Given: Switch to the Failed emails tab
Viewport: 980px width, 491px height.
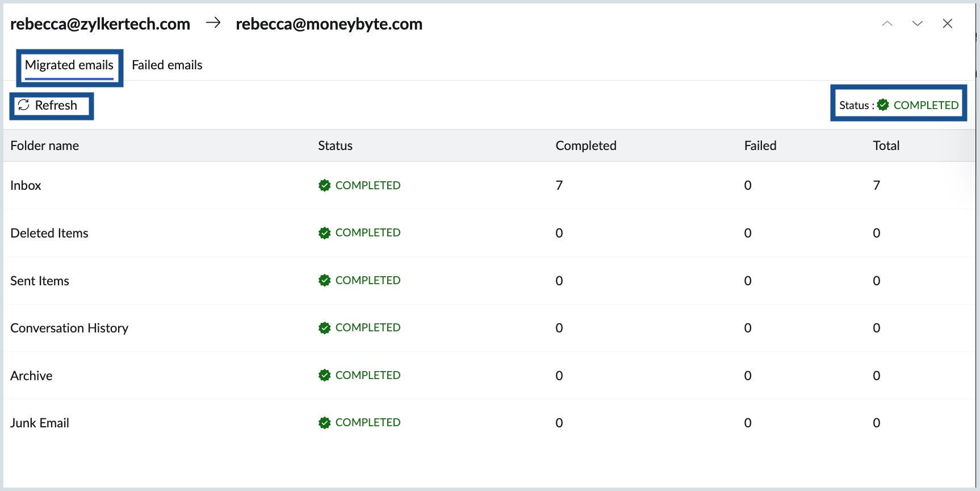Looking at the screenshot, I should (x=167, y=65).
